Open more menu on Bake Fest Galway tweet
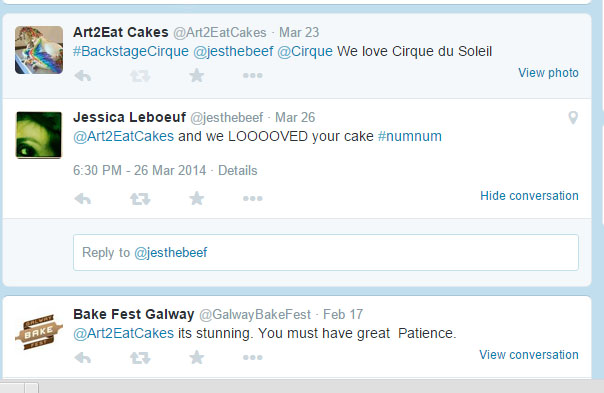The height and width of the screenshot is (393, 604). point(253,358)
